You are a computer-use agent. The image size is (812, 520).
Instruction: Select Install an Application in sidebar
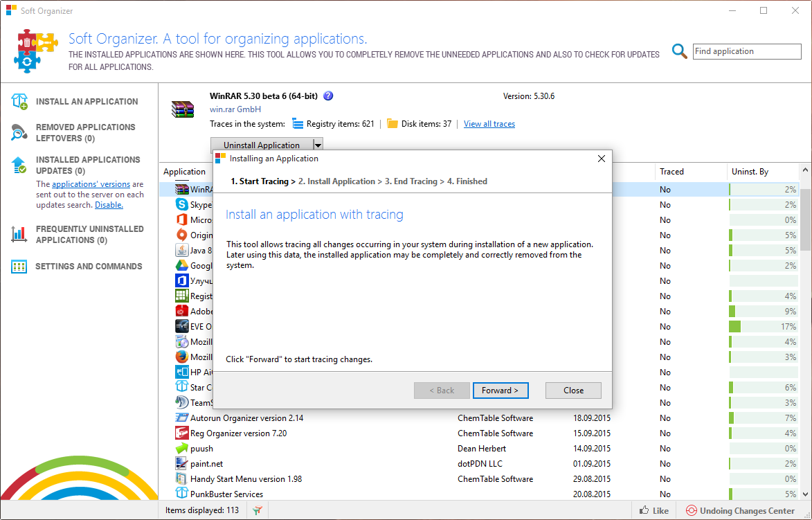click(x=87, y=102)
